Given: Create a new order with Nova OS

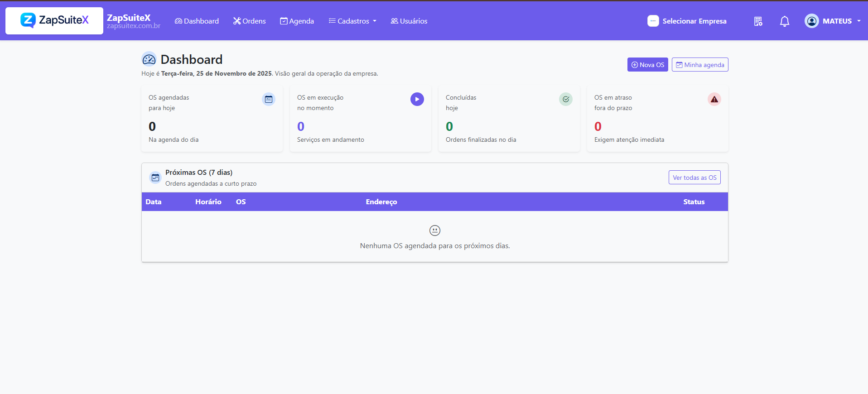Looking at the screenshot, I should [x=647, y=65].
